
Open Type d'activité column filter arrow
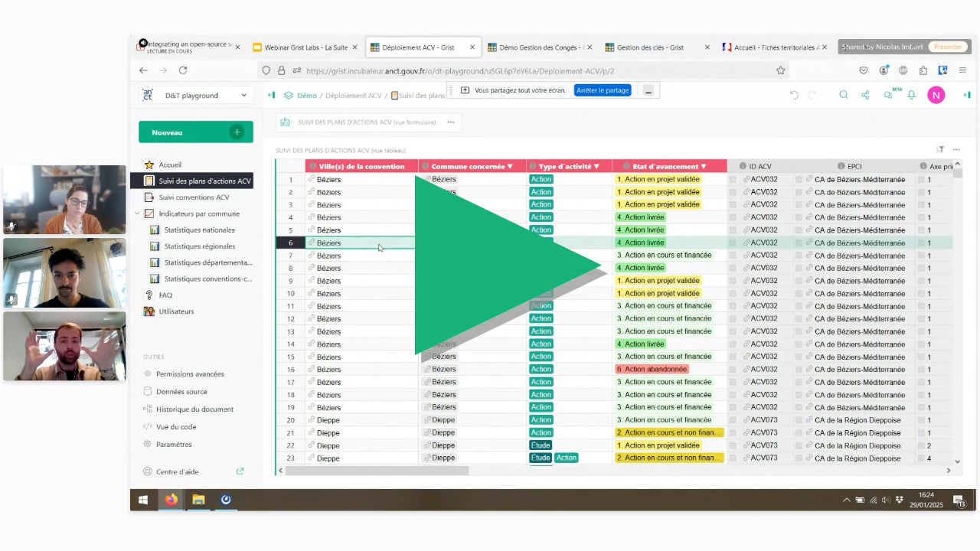(596, 166)
